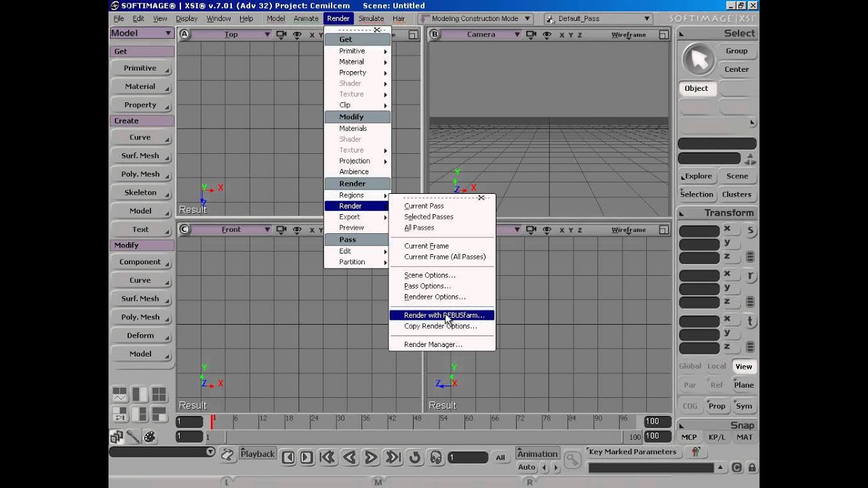The width and height of the screenshot is (868, 488).
Task: Open Wireframe display dropdown in Camera viewport
Action: click(629, 35)
